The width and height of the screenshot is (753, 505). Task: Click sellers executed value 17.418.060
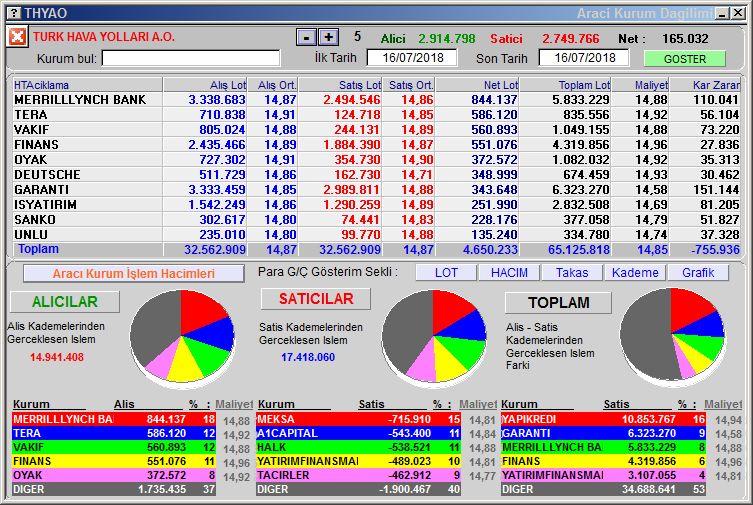point(308,357)
